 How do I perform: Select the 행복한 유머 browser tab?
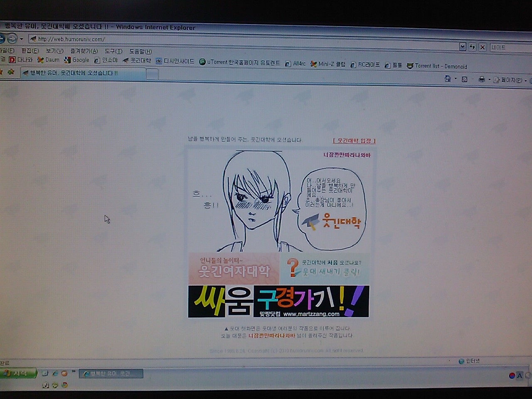(82, 73)
